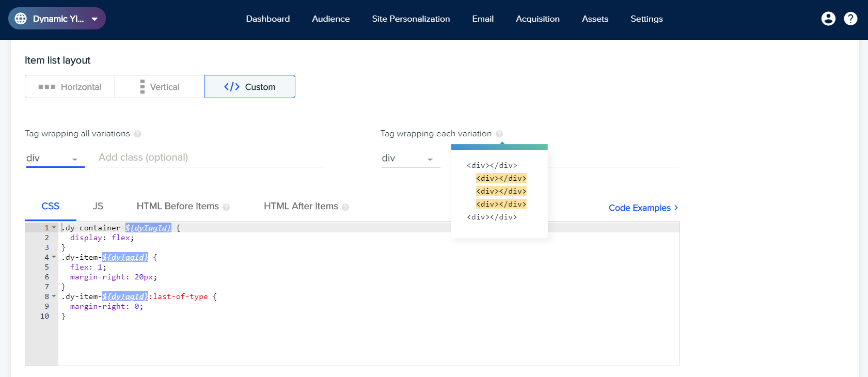This screenshot has height=377, width=868.
Task: Open the Dynamic Yield site selector dropdown
Action: coord(57,19)
